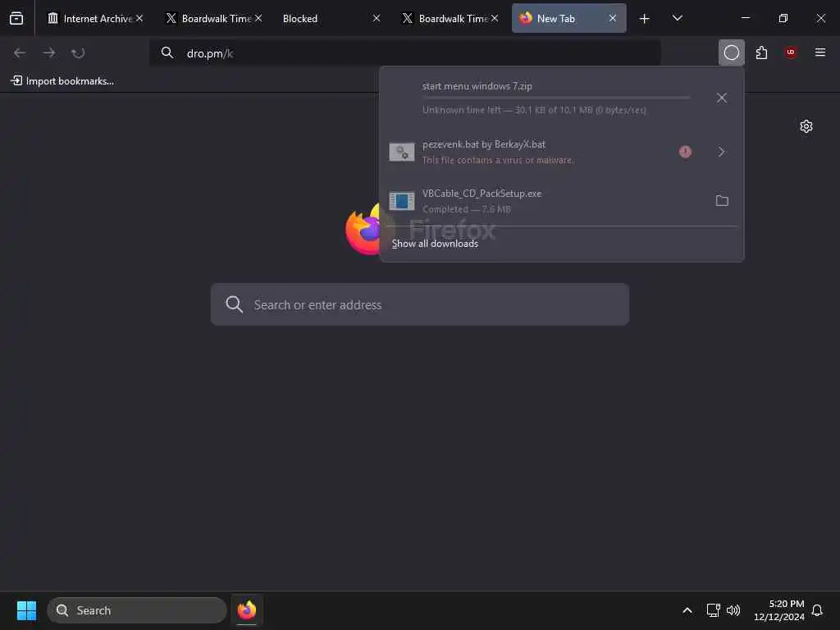
Task: Click Show all downloads
Action: tap(435, 243)
